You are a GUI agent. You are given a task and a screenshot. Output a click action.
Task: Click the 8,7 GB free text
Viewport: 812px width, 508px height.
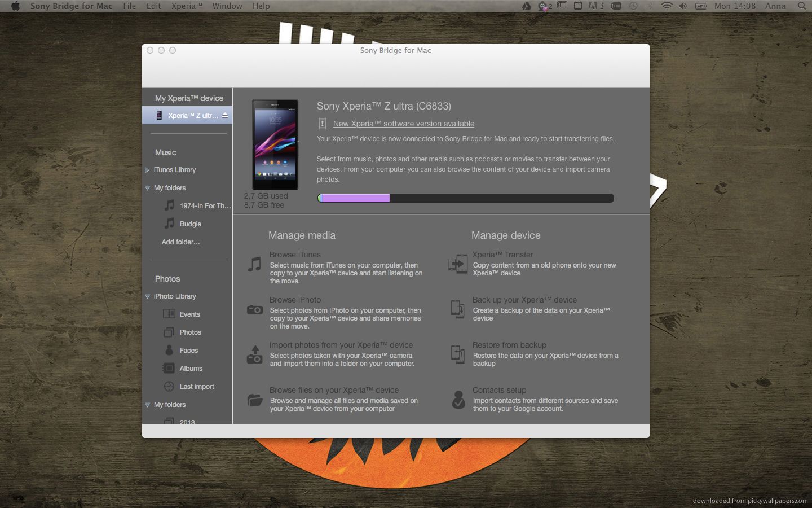(264, 205)
